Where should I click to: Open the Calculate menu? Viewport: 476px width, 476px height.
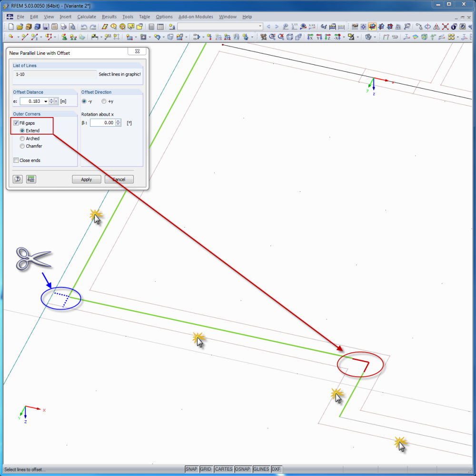tap(87, 17)
